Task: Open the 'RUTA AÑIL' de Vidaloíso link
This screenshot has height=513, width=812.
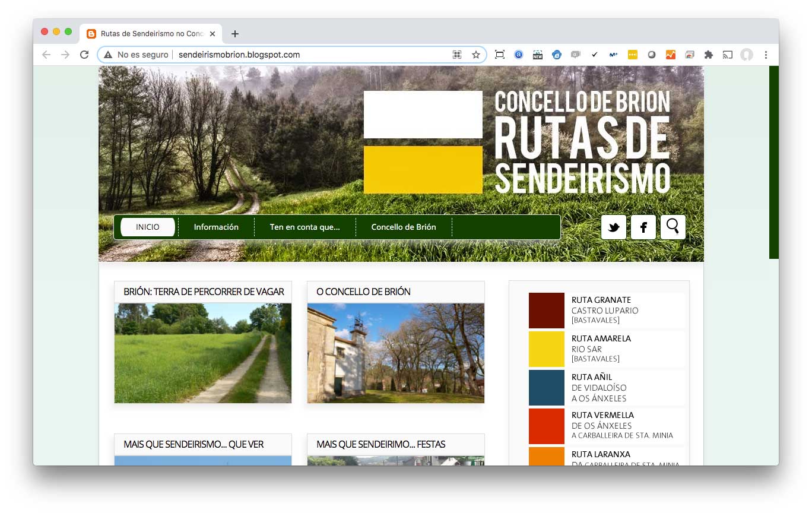Action: [599, 387]
